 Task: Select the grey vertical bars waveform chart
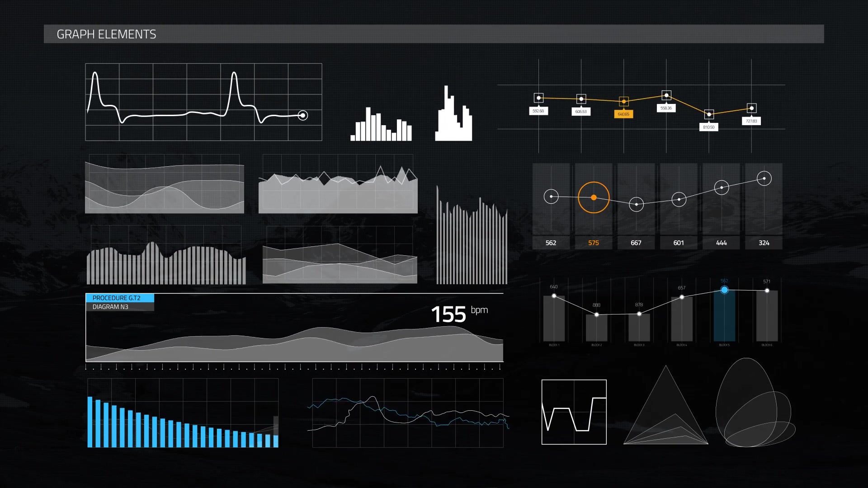166,255
